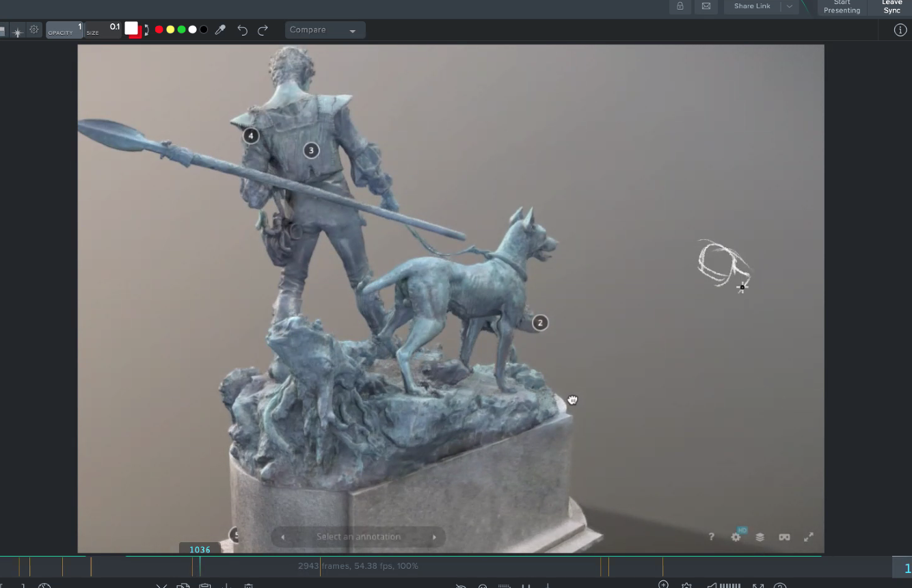Expand the Share Link options arrow

pos(790,6)
